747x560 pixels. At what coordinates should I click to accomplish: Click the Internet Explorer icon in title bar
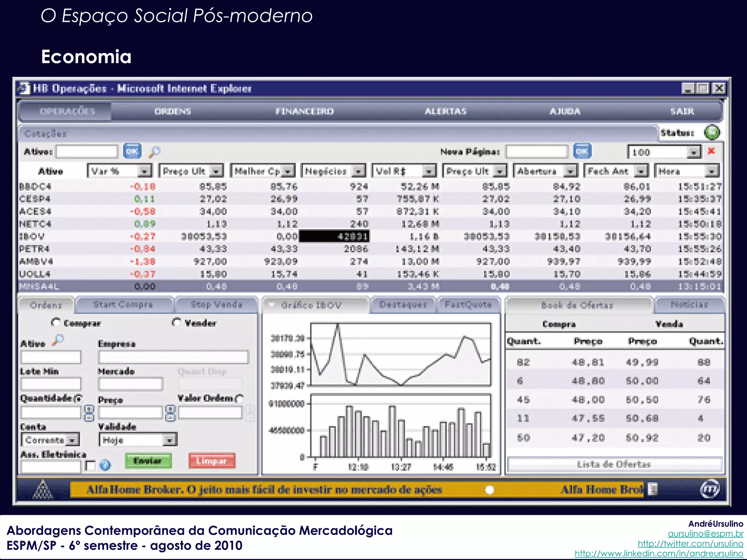click(x=24, y=89)
